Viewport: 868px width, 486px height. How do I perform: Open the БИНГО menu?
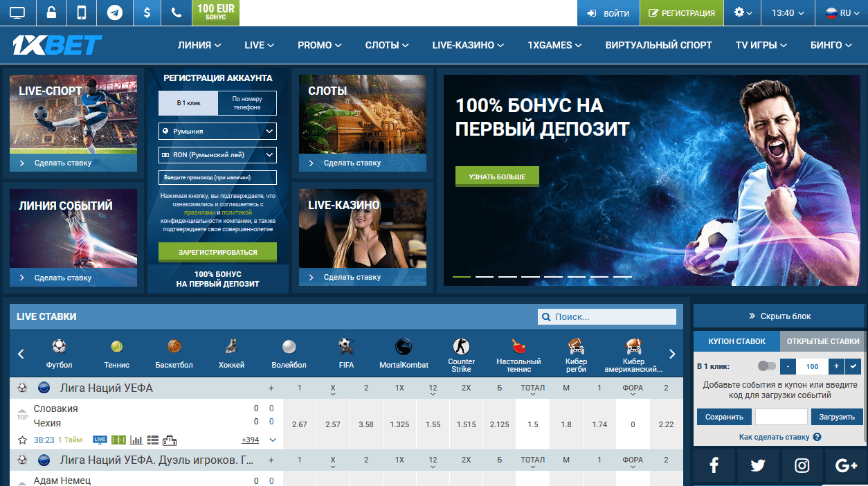(x=831, y=45)
